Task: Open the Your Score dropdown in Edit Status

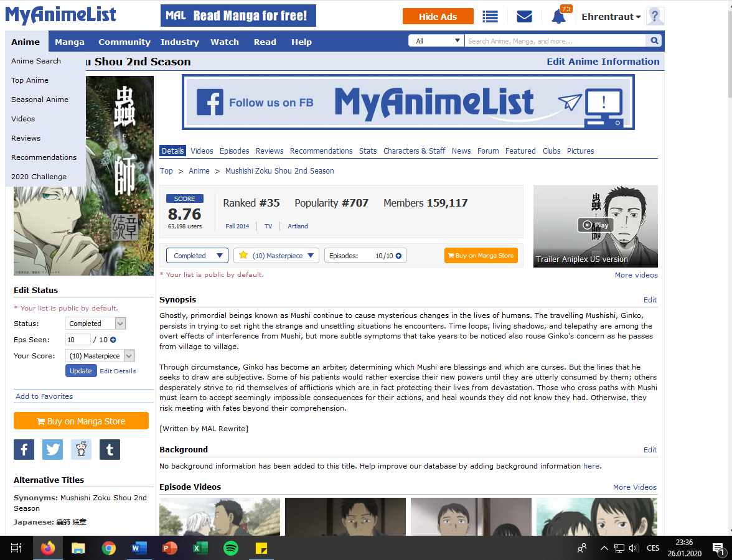Action: [100, 356]
